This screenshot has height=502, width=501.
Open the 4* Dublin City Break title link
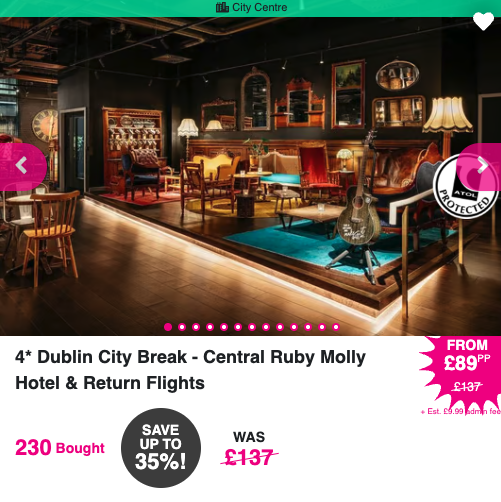190,370
